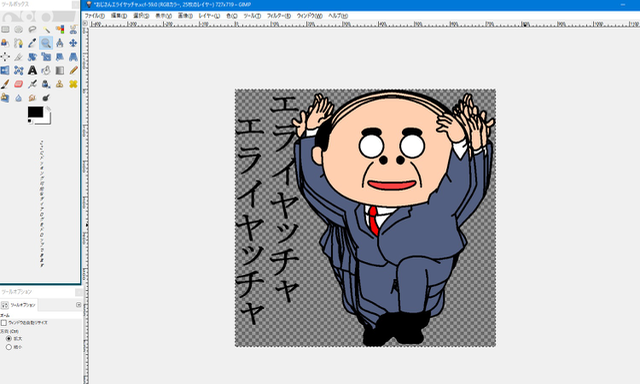Swap foreground and background colors arrow
The width and height of the screenshot is (640, 384).
48,109
